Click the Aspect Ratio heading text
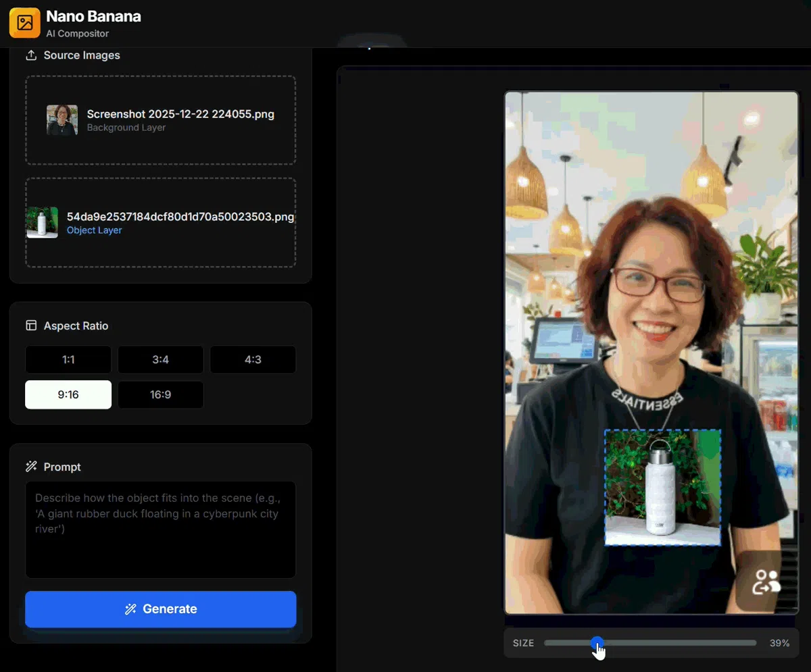Viewport: 811px width, 672px height. coord(76,326)
